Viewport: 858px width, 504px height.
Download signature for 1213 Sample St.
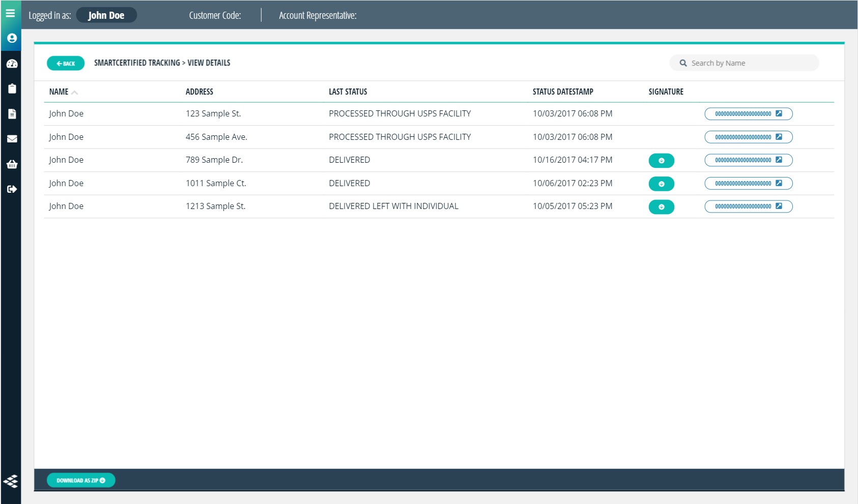pos(661,207)
